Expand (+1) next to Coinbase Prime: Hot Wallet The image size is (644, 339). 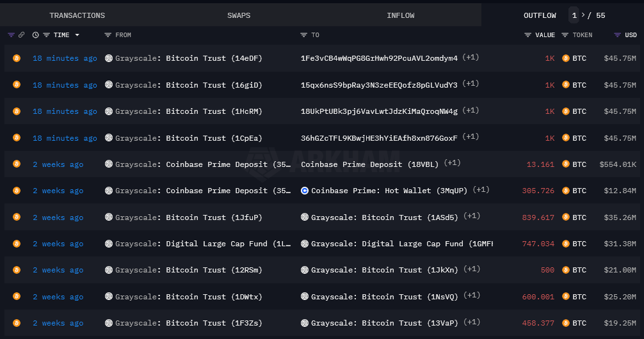coord(481,189)
